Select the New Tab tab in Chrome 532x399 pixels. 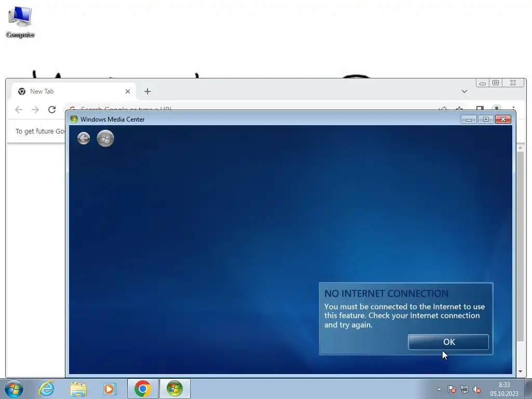(x=74, y=91)
